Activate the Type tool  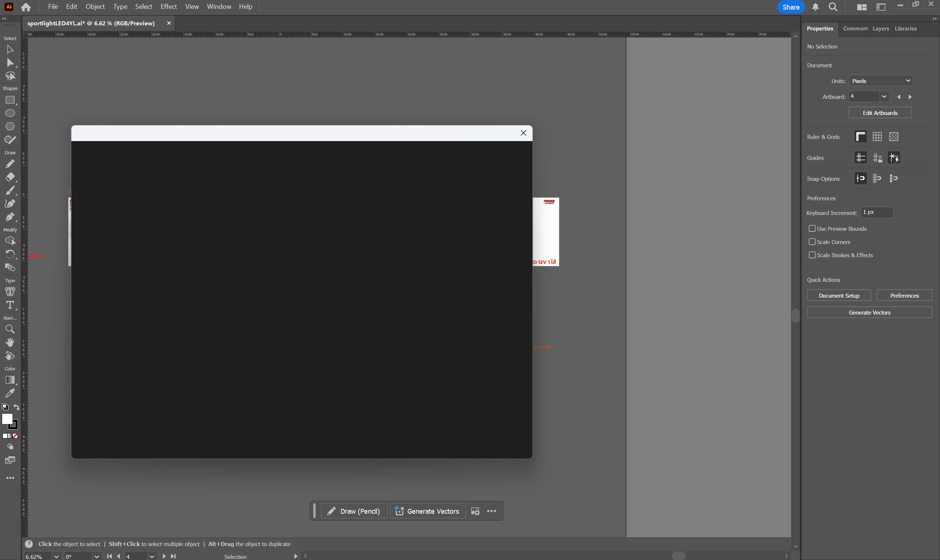tap(10, 306)
